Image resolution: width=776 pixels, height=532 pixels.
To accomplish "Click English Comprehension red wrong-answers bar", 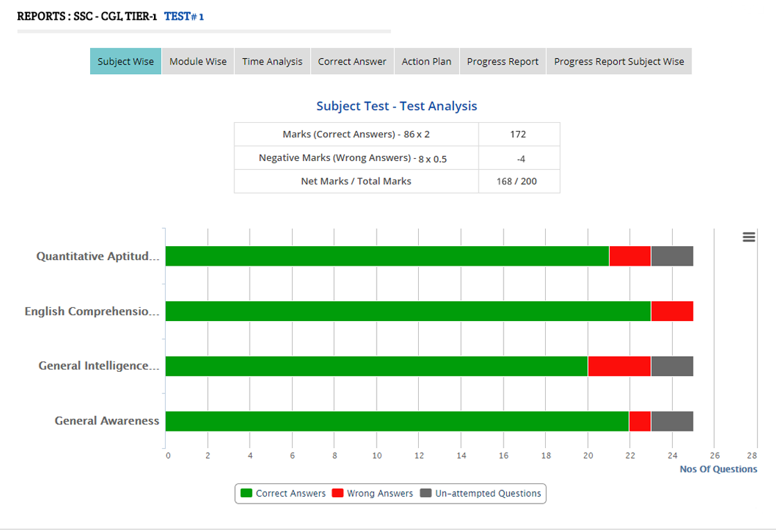I will pyautogui.click(x=671, y=311).
